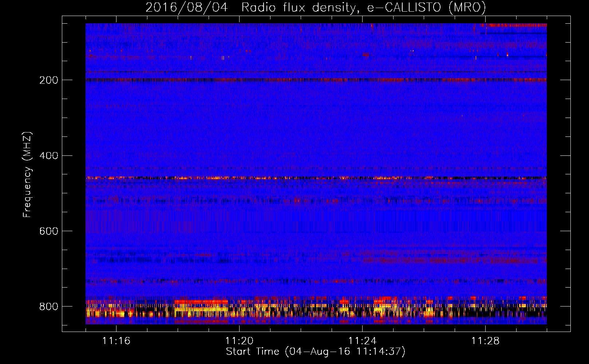The width and height of the screenshot is (589, 364).
Task: Click the 600 frequency tick label
Action: click(49, 231)
